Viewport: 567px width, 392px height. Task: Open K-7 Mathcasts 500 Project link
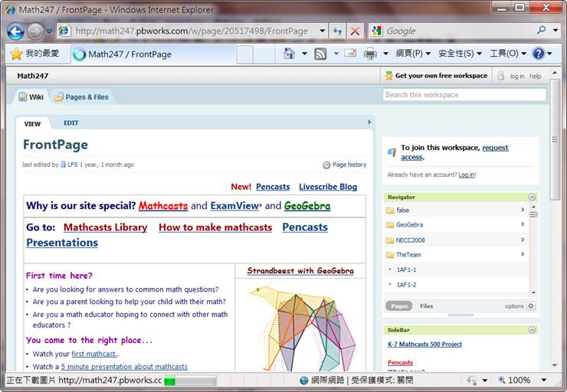[424, 345]
